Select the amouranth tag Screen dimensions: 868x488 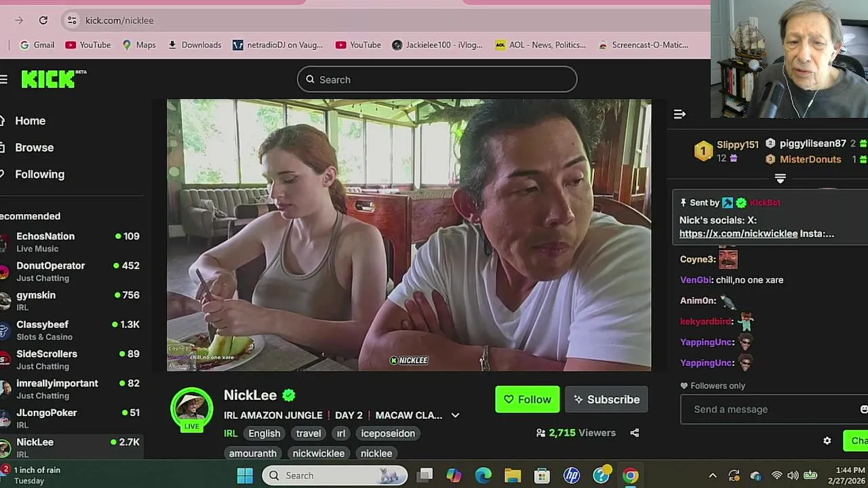pos(253,453)
